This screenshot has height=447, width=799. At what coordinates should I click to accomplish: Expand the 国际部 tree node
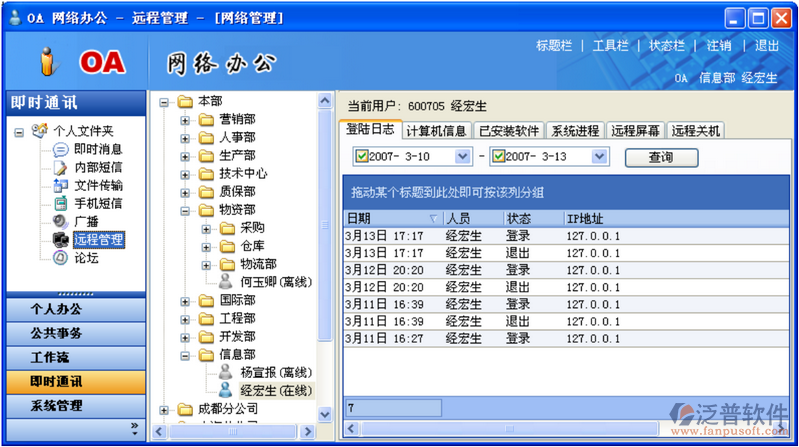tap(185, 301)
